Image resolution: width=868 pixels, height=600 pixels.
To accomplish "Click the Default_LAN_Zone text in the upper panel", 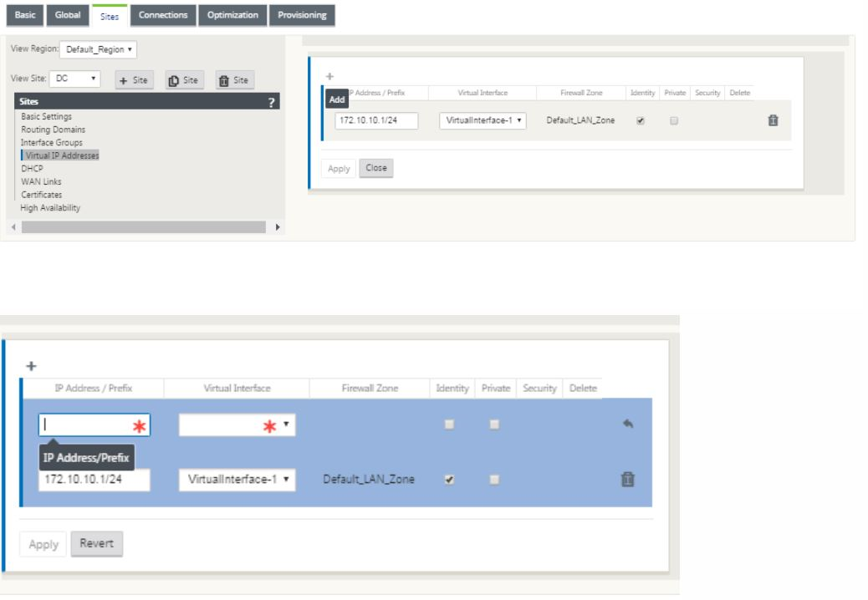I will coord(580,120).
